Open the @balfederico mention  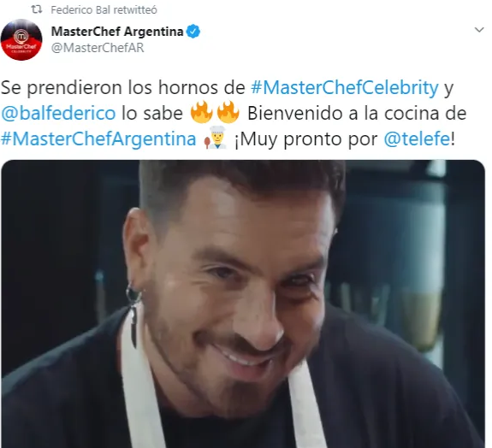click(58, 113)
